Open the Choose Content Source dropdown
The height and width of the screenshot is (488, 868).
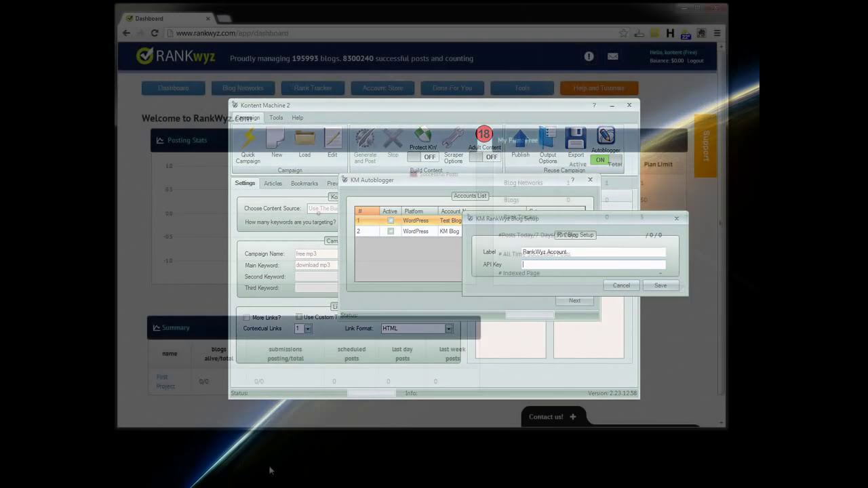pos(323,209)
